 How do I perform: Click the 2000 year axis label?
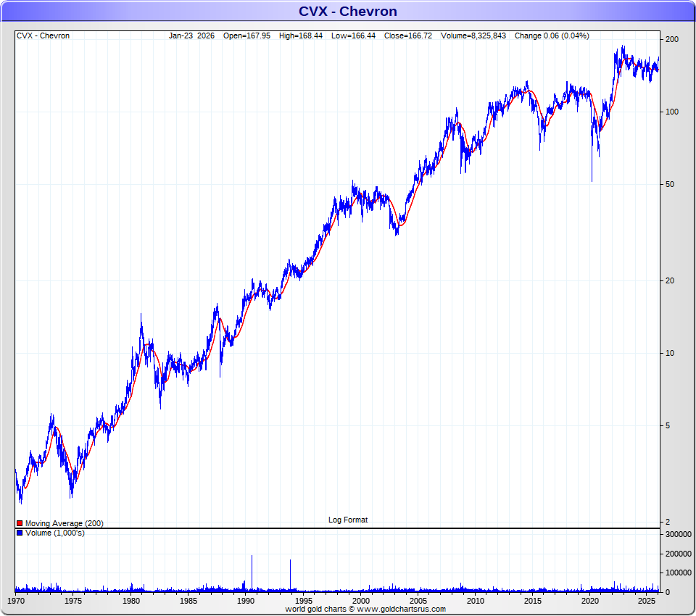coord(361,601)
